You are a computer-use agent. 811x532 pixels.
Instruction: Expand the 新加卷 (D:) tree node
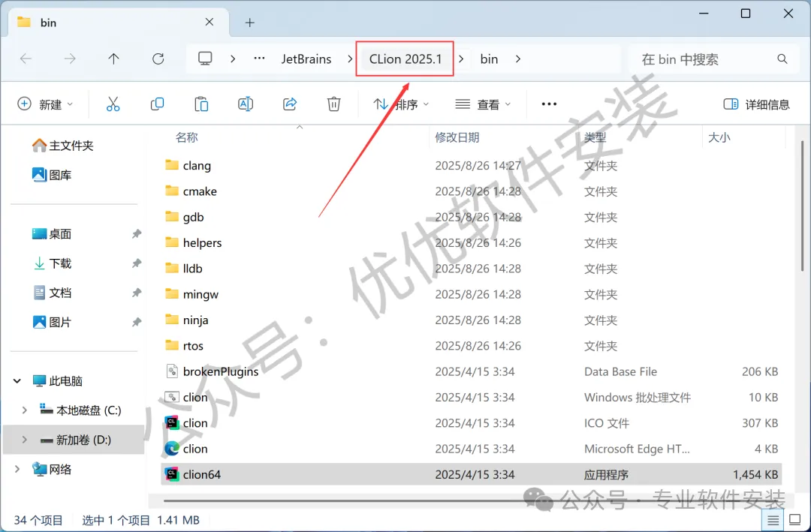coord(24,440)
